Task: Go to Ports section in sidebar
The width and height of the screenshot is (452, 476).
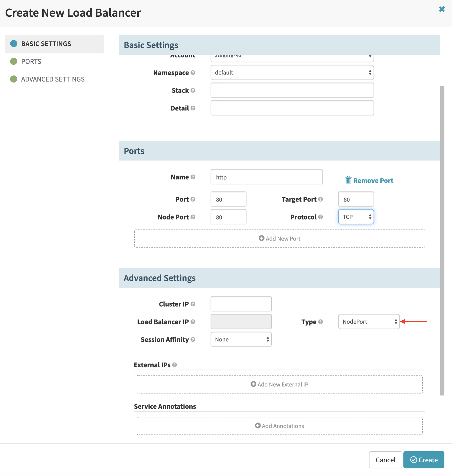Action: tap(31, 62)
